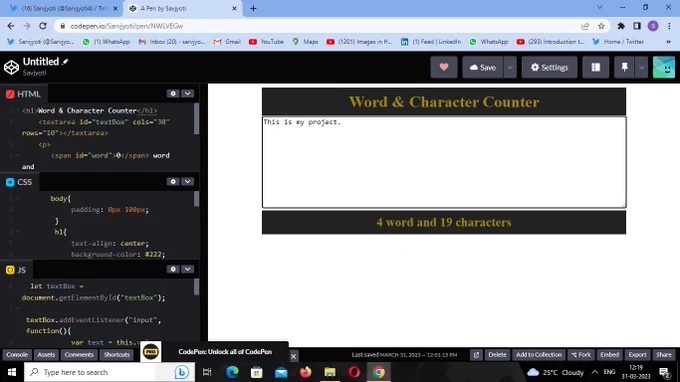The image size is (680, 382).
Task: Expand HTML editor dropdown chevron
Action: 187,94
